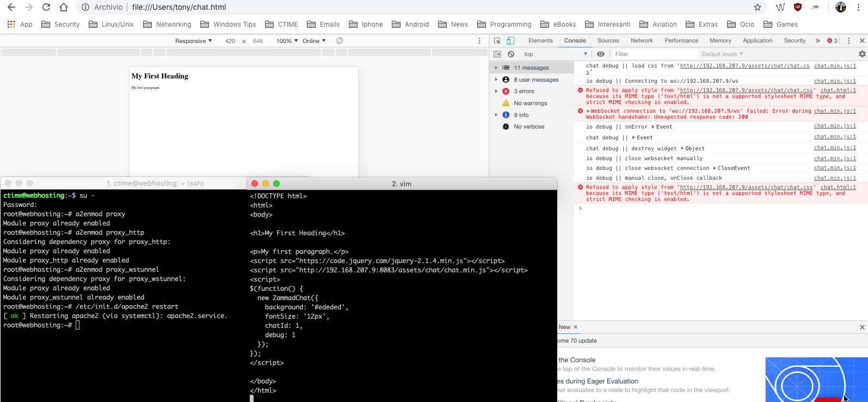Screen dimensions: 868x402
Task: Create a live expression with the eye icon
Action: pyautogui.click(x=601, y=54)
